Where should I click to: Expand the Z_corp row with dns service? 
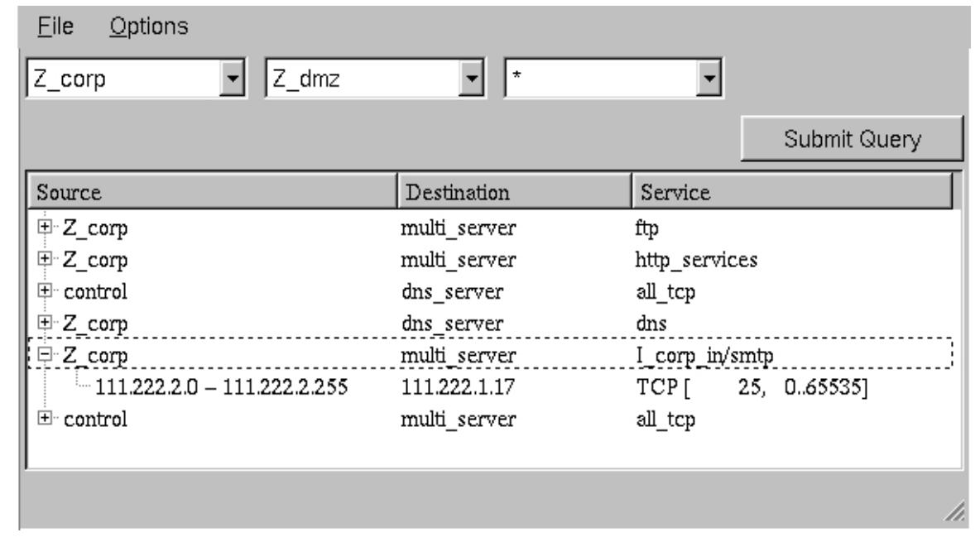[x=45, y=322]
